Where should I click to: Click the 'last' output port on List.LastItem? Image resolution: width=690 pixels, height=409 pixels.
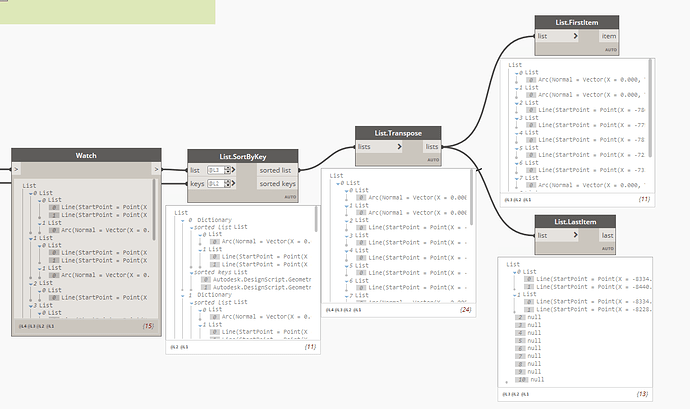[607, 235]
